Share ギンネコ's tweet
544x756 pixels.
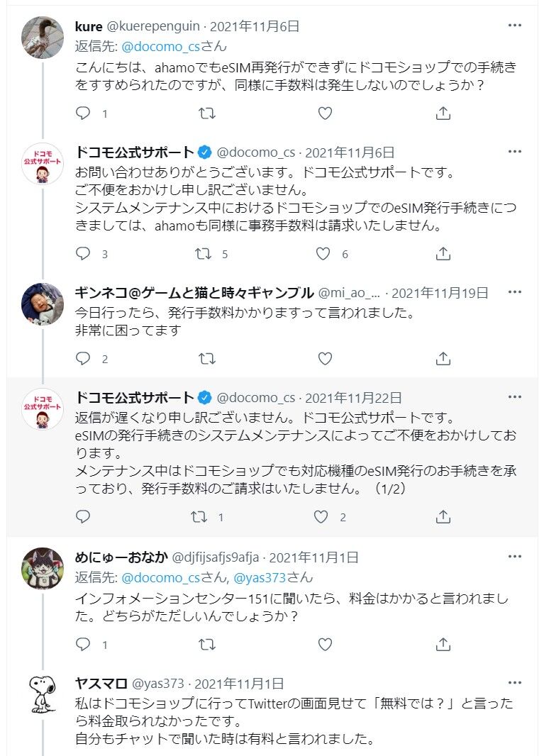pos(443,359)
